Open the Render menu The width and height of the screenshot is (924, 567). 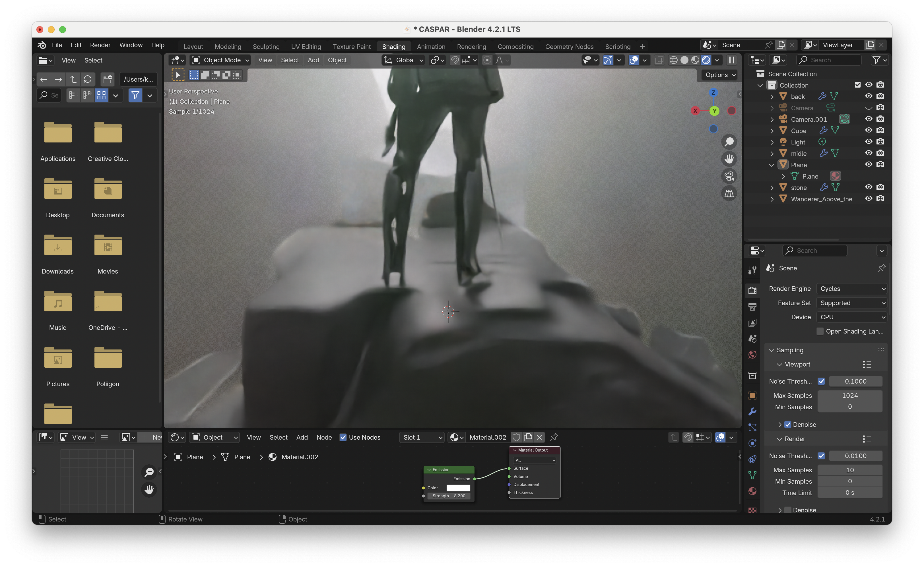point(100,45)
